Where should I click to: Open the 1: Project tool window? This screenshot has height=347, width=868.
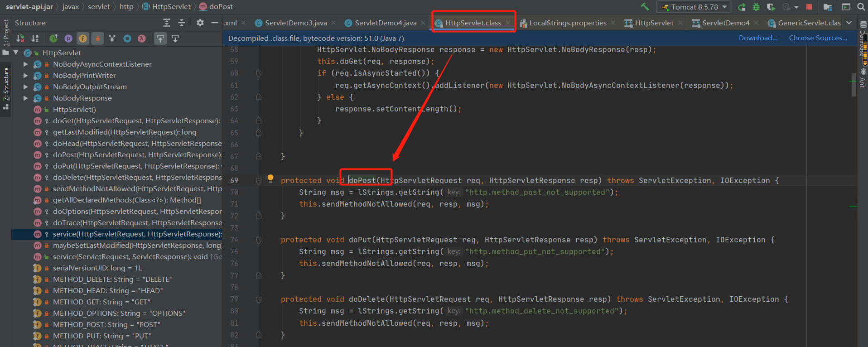coord(5,36)
